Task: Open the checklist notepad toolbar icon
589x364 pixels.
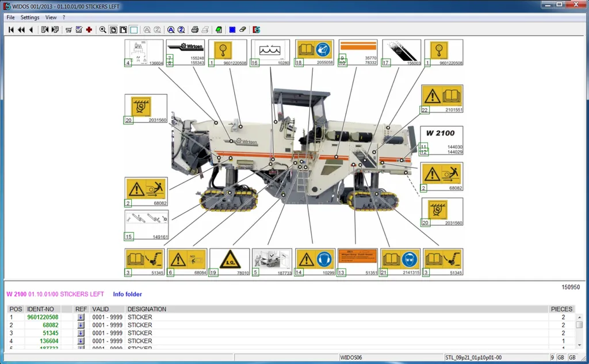Action: tap(79, 30)
